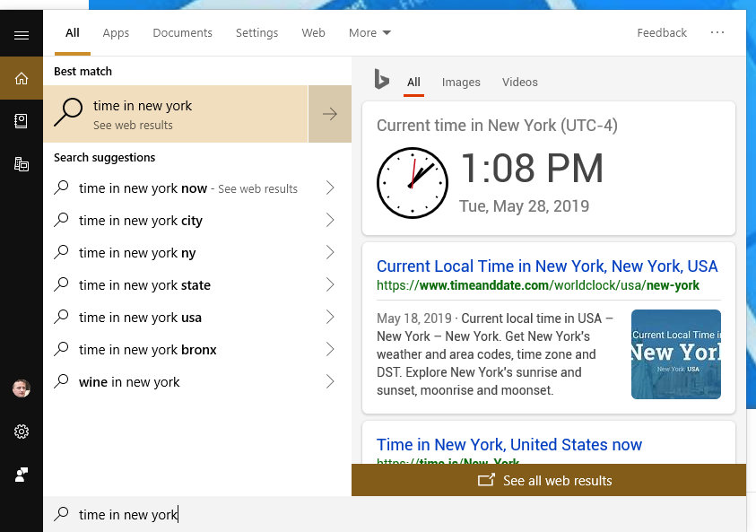Switch to the Documents tab
Screen dimensions: 756x532
[182, 33]
